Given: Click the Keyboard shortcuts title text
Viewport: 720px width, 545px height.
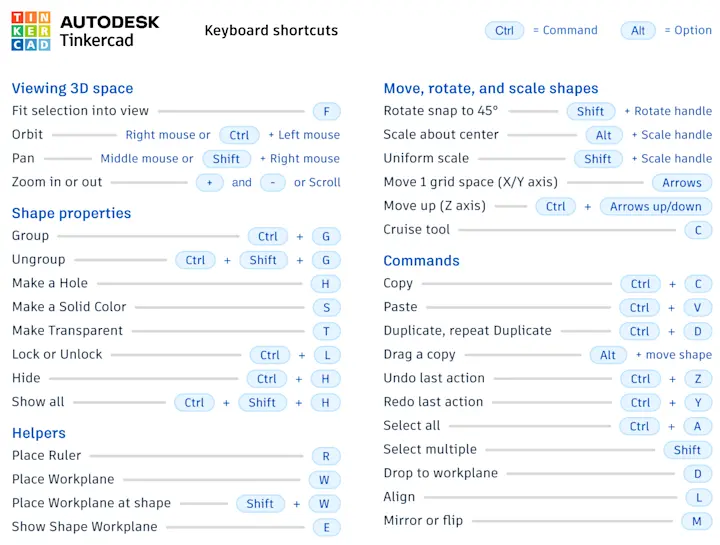Looking at the screenshot, I should tap(271, 30).
